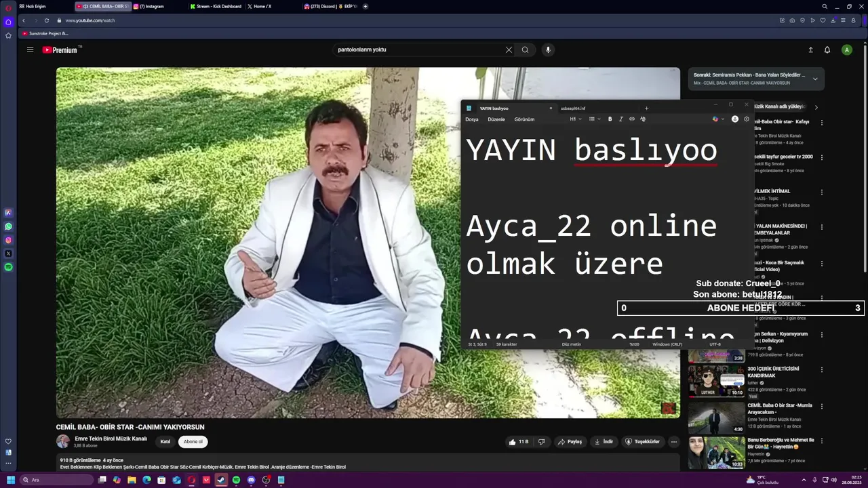
Task: Open Emre Tekin Birol Müzik Kanalı channel
Action: pos(111,439)
